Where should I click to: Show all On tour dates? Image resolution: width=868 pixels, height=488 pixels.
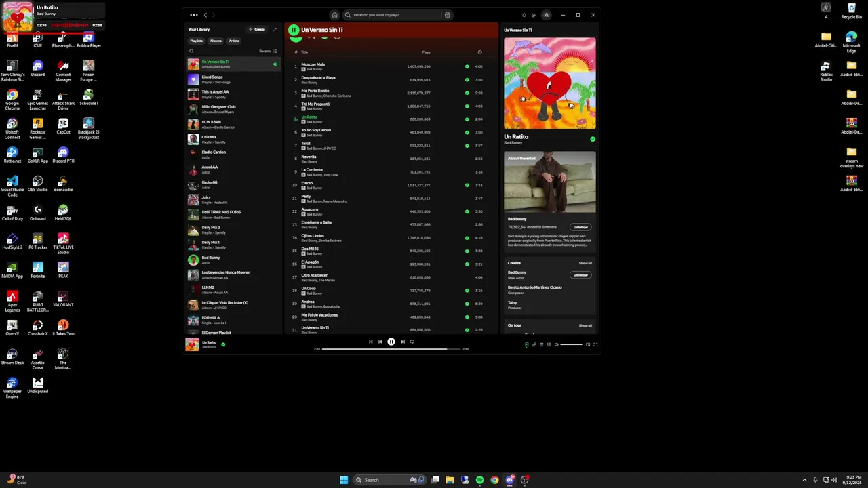[585, 325]
